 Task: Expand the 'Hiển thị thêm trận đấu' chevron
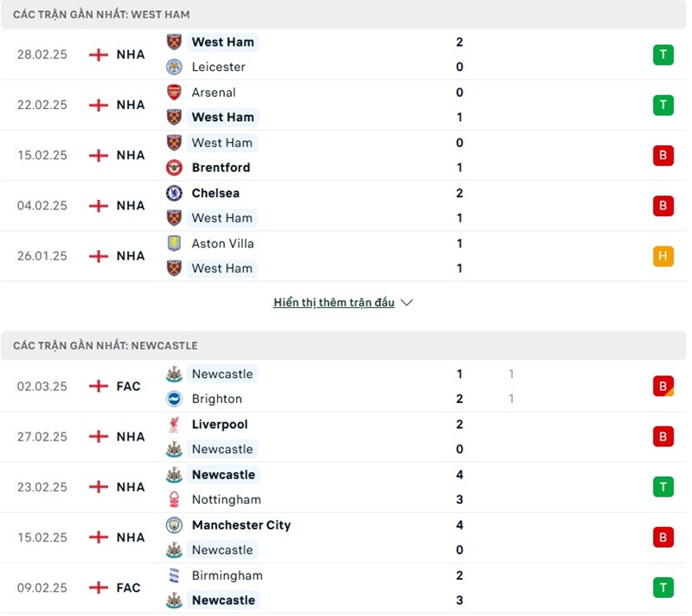tap(407, 303)
